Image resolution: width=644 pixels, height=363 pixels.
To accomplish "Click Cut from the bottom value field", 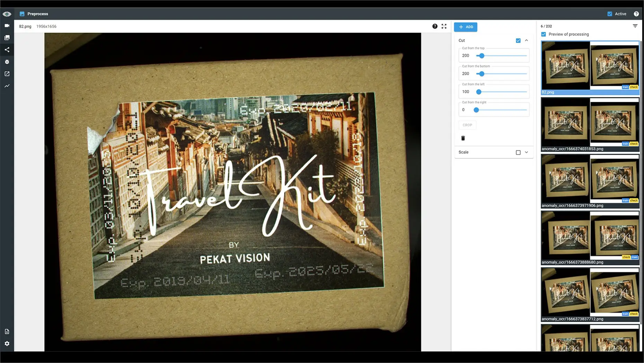I will [x=466, y=74].
